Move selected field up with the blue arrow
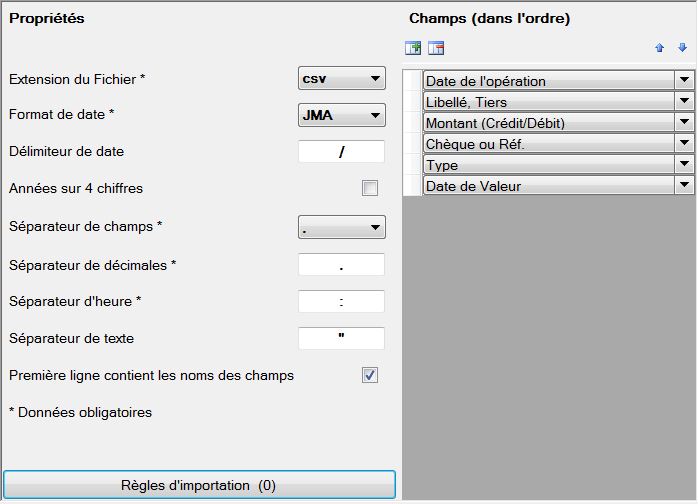The height and width of the screenshot is (504, 698). click(660, 48)
